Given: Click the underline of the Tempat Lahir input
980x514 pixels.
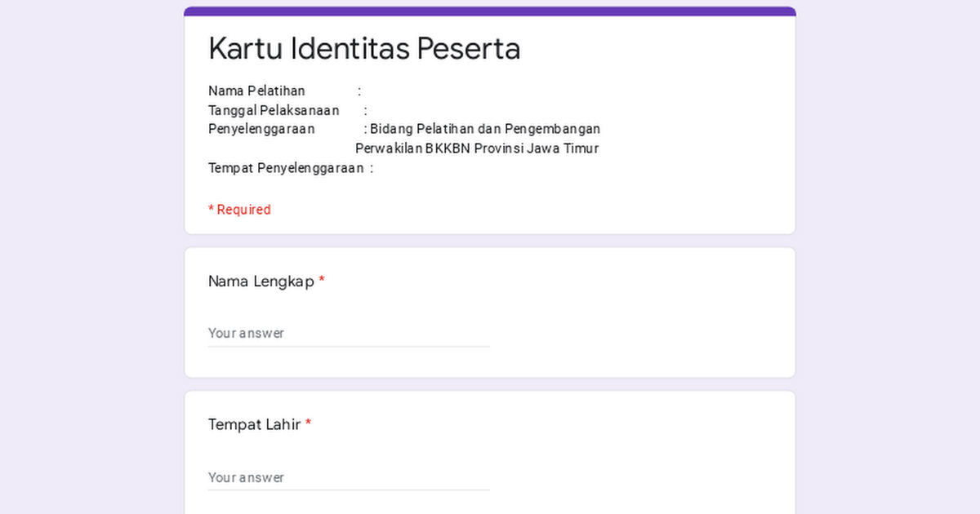Looking at the screenshot, I should tap(349, 490).
